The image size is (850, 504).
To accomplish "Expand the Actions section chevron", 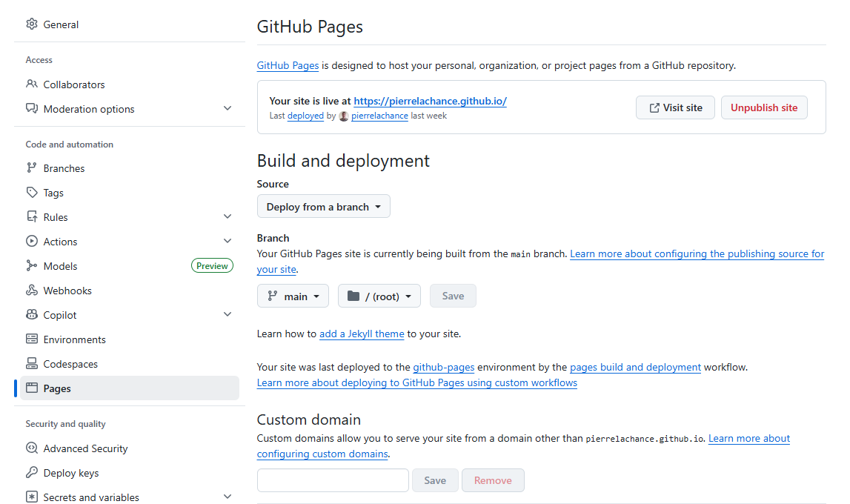I will (x=228, y=241).
